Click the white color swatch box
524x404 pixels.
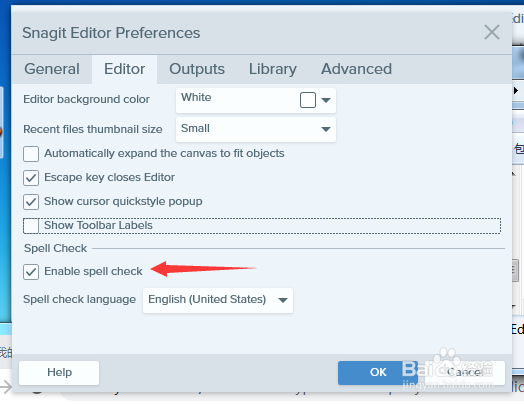point(308,100)
